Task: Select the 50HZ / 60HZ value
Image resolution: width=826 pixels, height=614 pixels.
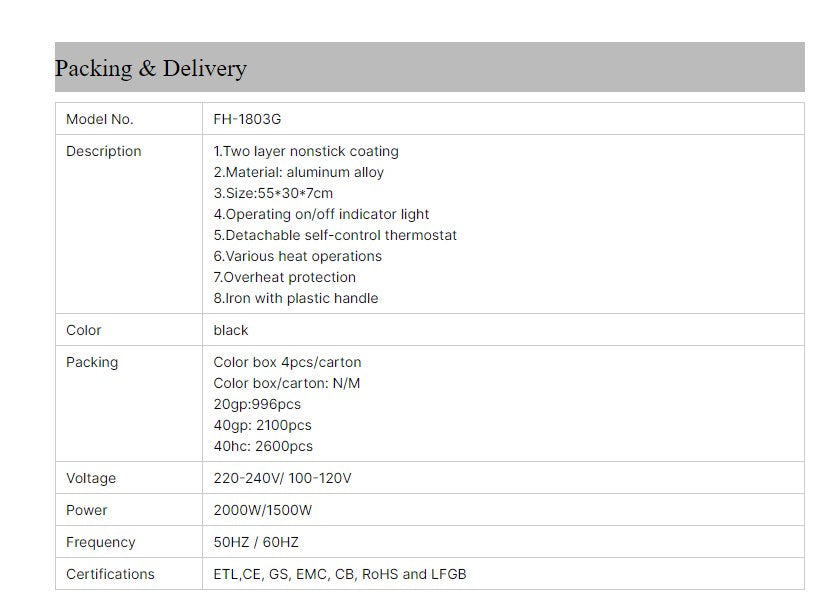Action: coord(256,542)
